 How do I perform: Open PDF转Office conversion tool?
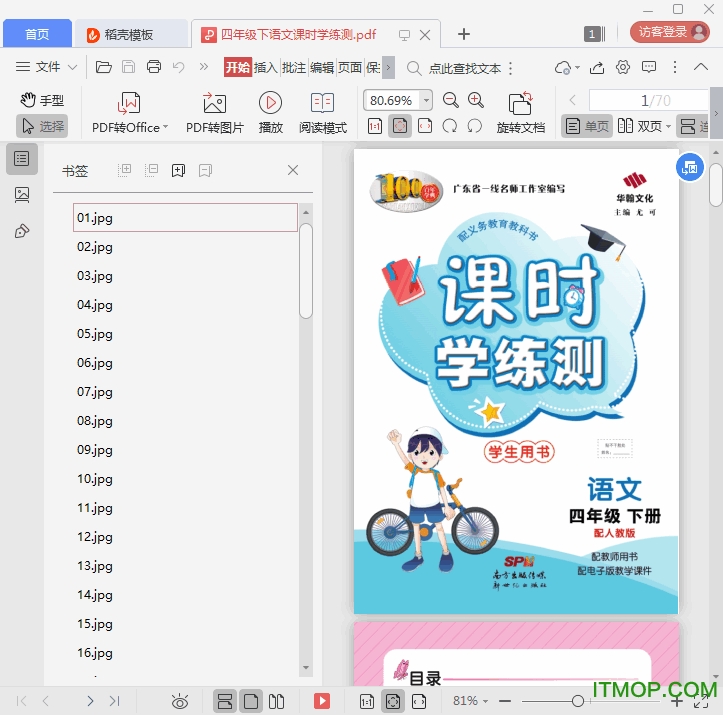pos(130,113)
